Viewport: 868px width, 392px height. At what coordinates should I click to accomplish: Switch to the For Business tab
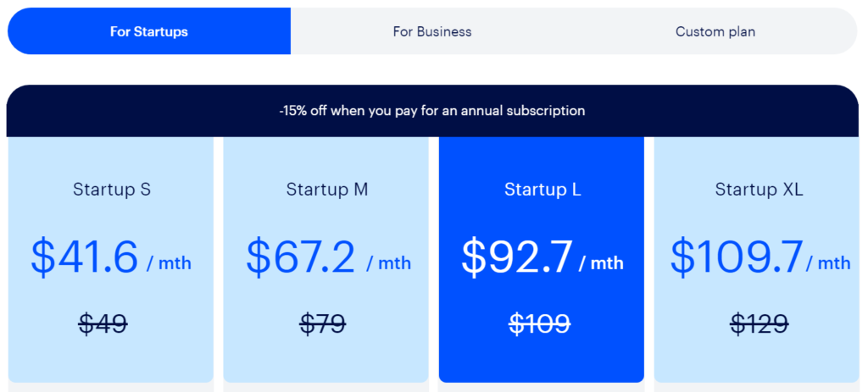tap(432, 31)
